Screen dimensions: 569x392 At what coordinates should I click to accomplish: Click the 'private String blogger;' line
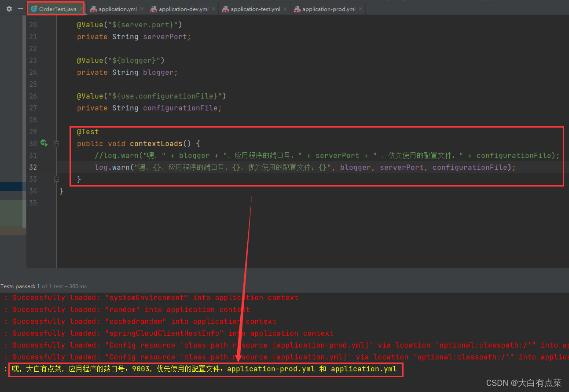pos(127,72)
